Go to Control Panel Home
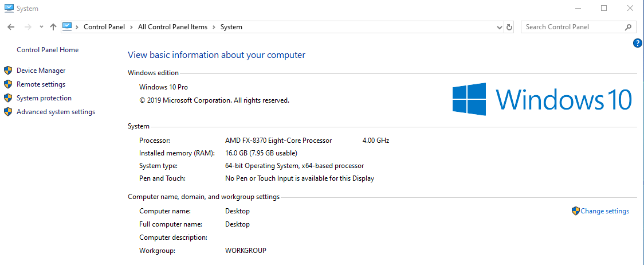644x265 pixels. 48,50
